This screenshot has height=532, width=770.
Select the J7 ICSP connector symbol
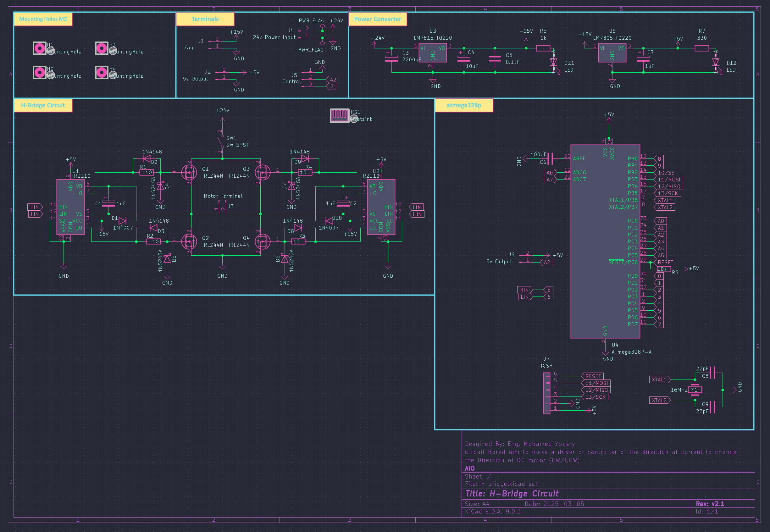(x=547, y=393)
